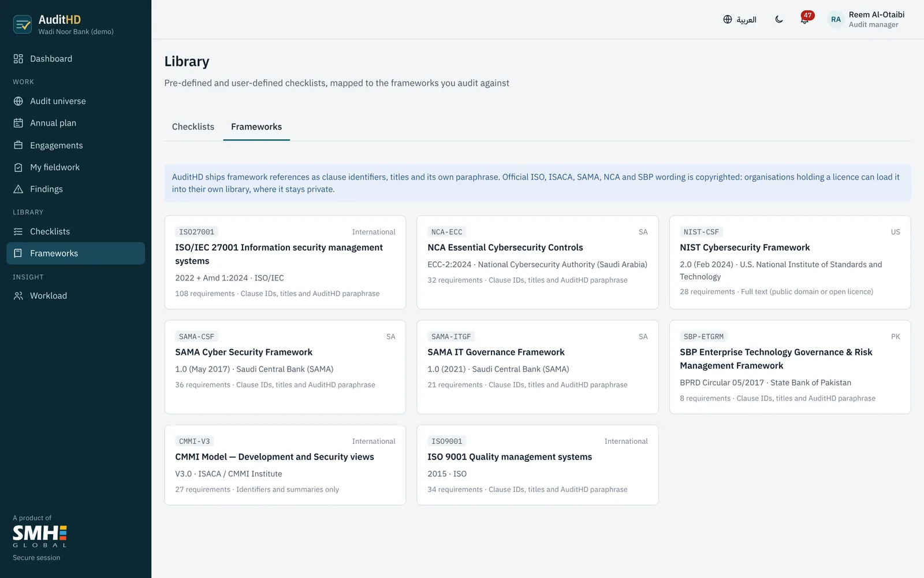Open NCA Essential Cybersecurity Controls framework
This screenshot has height=578, width=924.
point(505,247)
